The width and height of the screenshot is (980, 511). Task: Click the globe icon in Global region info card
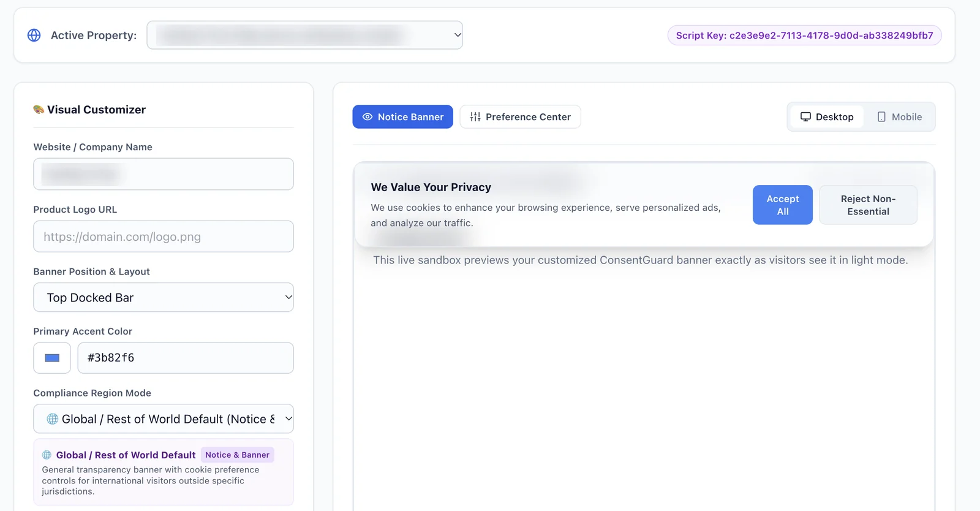tap(47, 455)
